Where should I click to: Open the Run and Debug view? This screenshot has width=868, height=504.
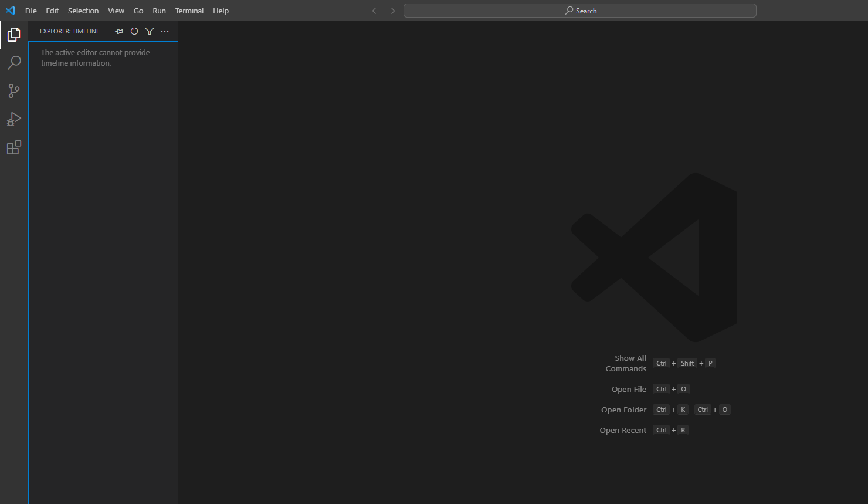click(x=14, y=119)
